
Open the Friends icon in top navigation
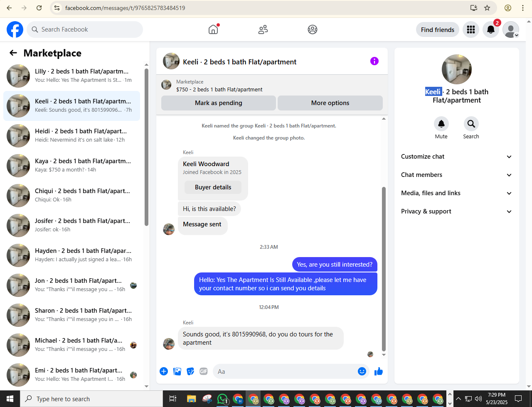click(263, 29)
